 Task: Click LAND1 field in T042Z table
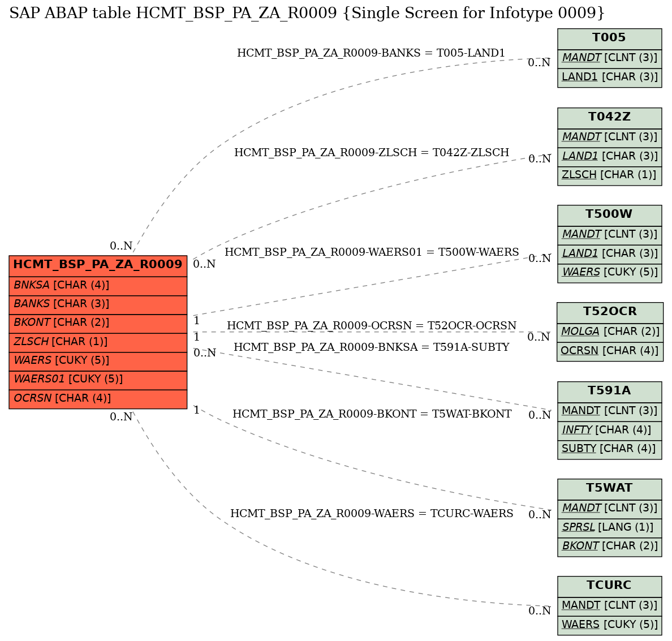coord(609,157)
